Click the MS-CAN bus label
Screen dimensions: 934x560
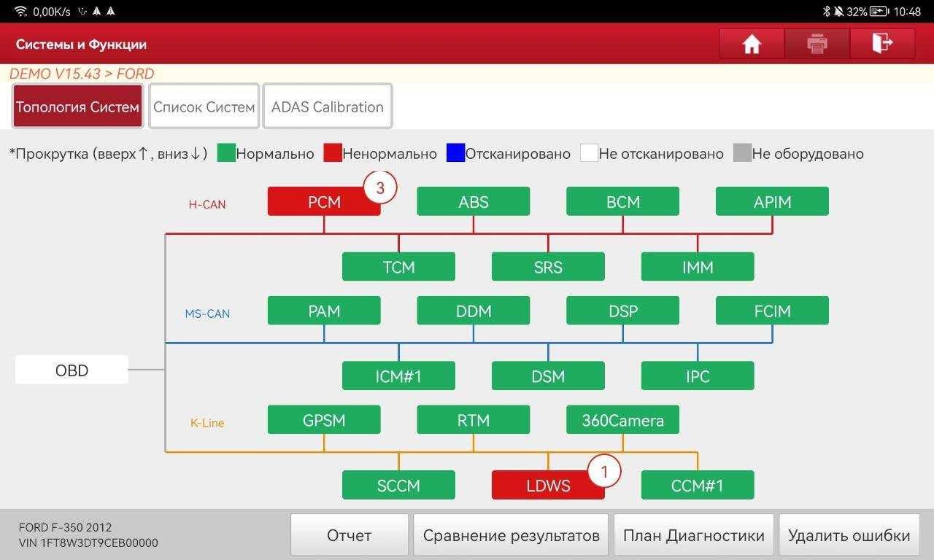(x=207, y=314)
